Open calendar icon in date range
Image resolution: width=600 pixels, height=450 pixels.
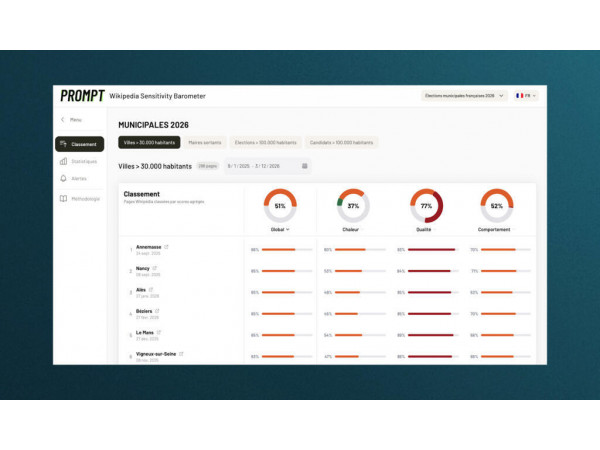click(305, 166)
